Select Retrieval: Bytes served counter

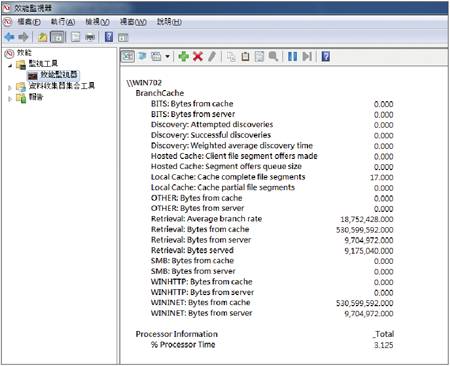tap(192, 250)
